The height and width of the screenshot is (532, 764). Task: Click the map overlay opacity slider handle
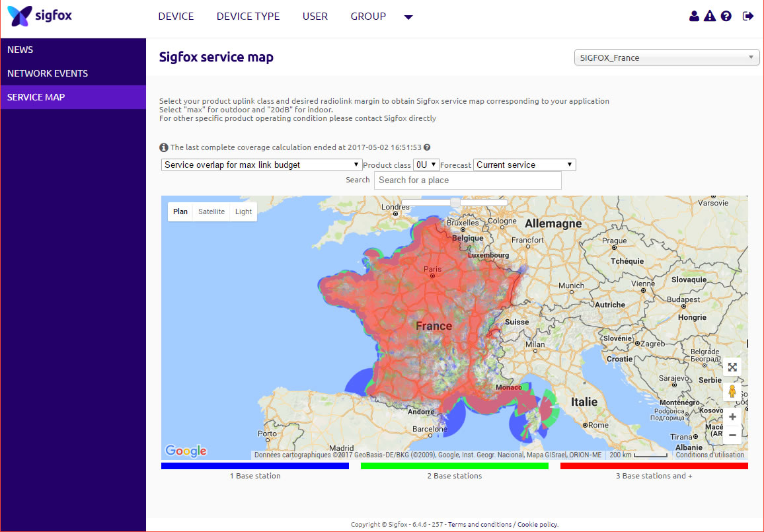(455, 202)
